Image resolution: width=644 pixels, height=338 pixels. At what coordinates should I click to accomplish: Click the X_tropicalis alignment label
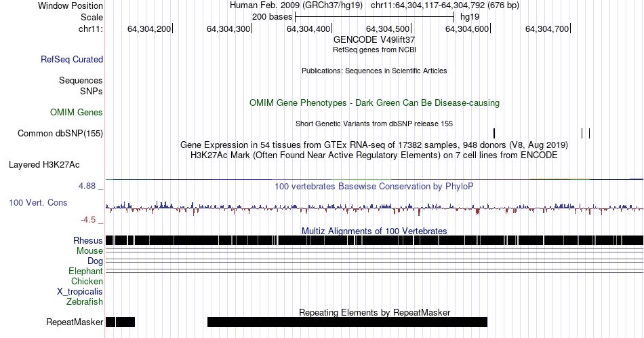coord(80,292)
